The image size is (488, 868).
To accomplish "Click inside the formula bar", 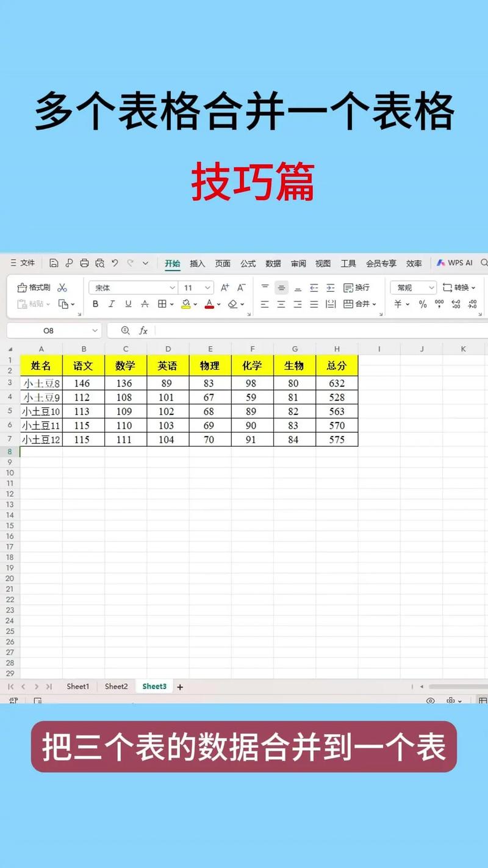I will [274, 330].
